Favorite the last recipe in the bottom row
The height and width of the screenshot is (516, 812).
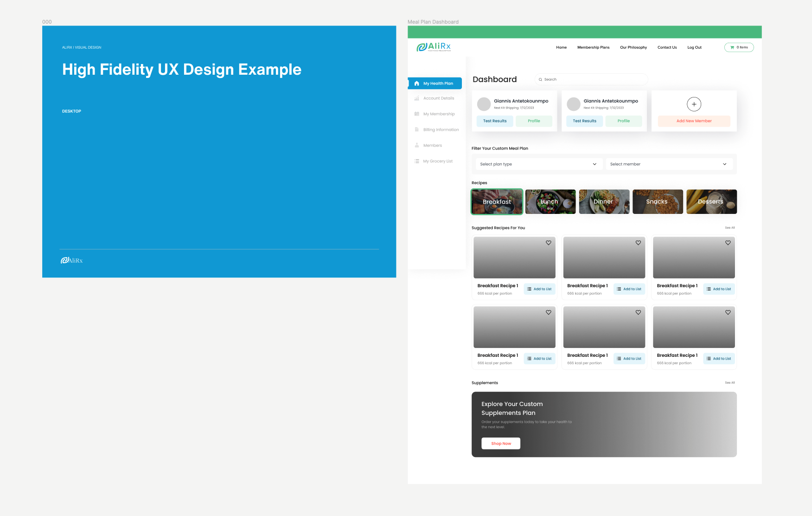click(728, 312)
